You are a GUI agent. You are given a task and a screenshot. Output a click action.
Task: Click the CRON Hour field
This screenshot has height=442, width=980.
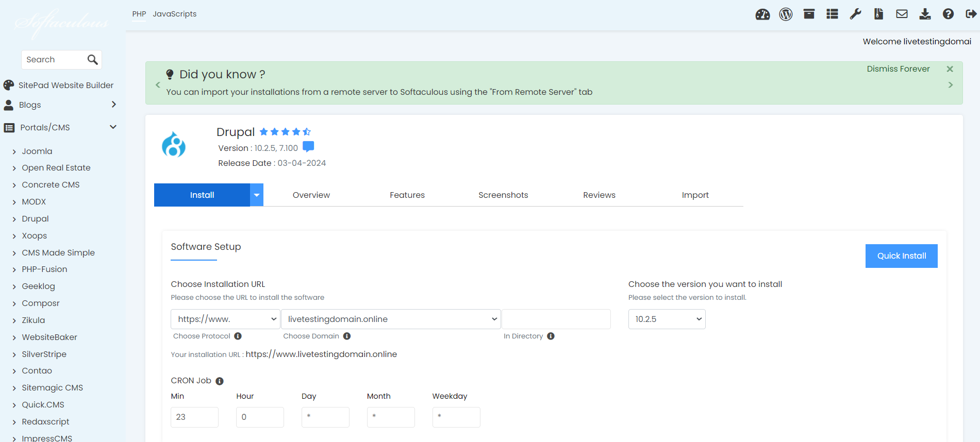260,417
